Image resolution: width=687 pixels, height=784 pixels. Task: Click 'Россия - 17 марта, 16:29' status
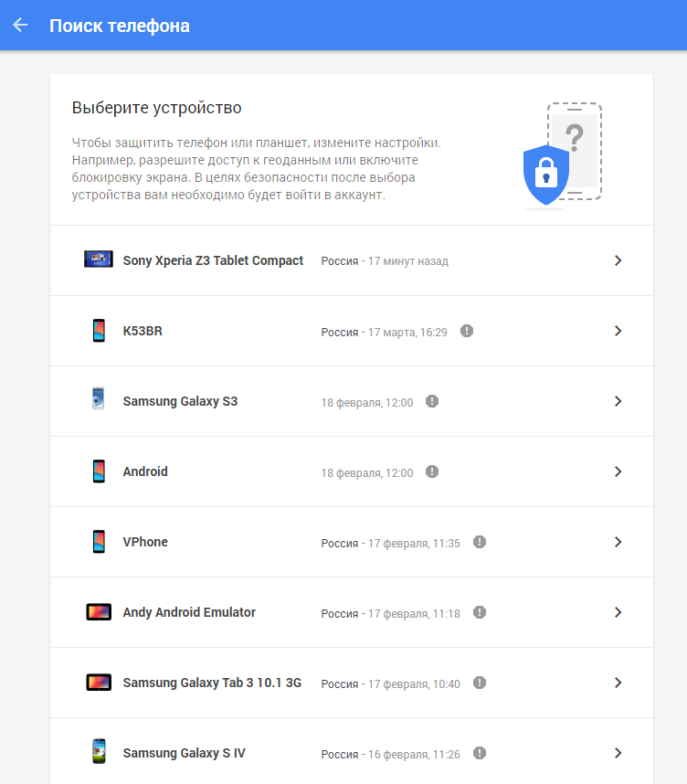pyautogui.click(x=384, y=332)
